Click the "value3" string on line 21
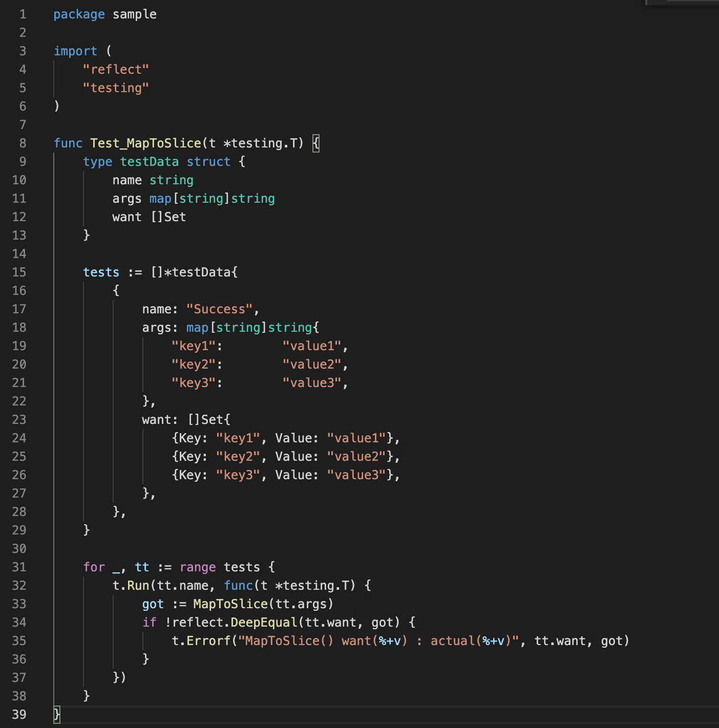The width and height of the screenshot is (719, 728). click(x=312, y=383)
